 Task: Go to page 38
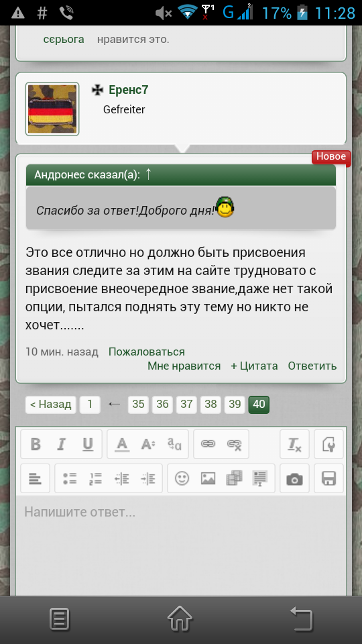coord(210,405)
